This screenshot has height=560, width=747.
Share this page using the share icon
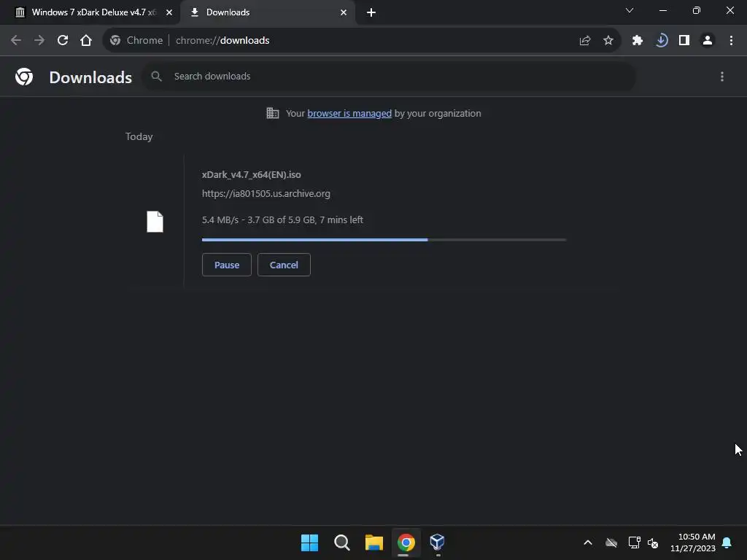[x=585, y=41]
